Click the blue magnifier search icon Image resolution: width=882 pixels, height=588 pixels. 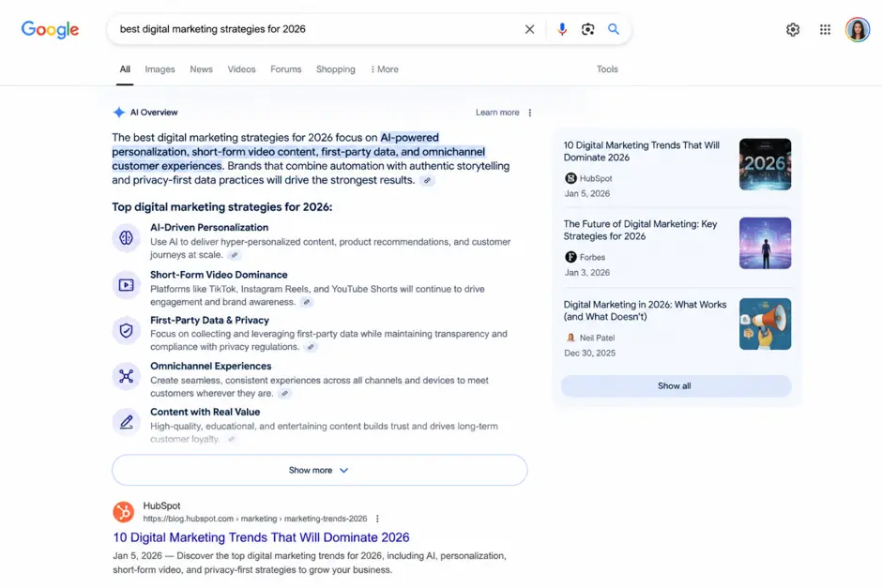pos(614,29)
